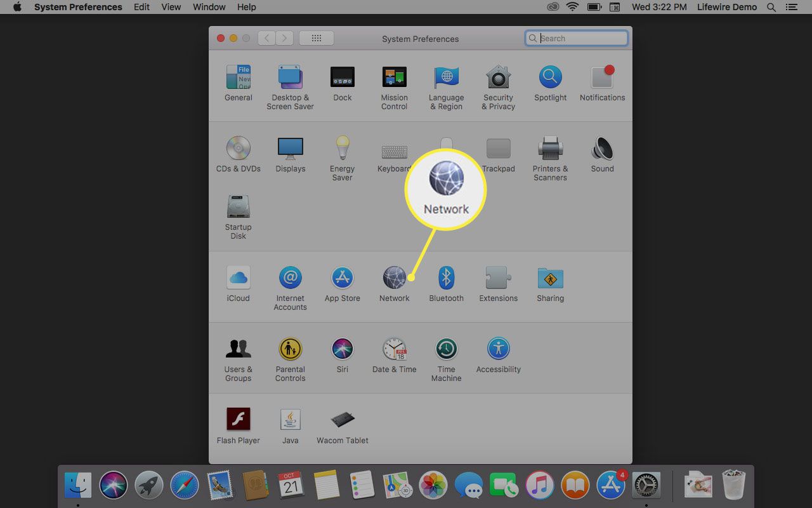Viewport: 812px width, 508px height.
Task: Open Flash Player preferences
Action: pyautogui.click(x=239, y=426)
